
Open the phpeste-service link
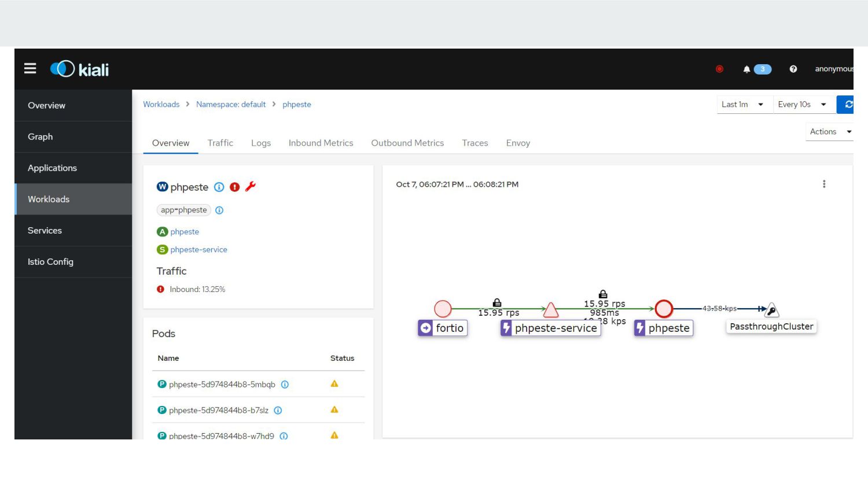[198, 250]
